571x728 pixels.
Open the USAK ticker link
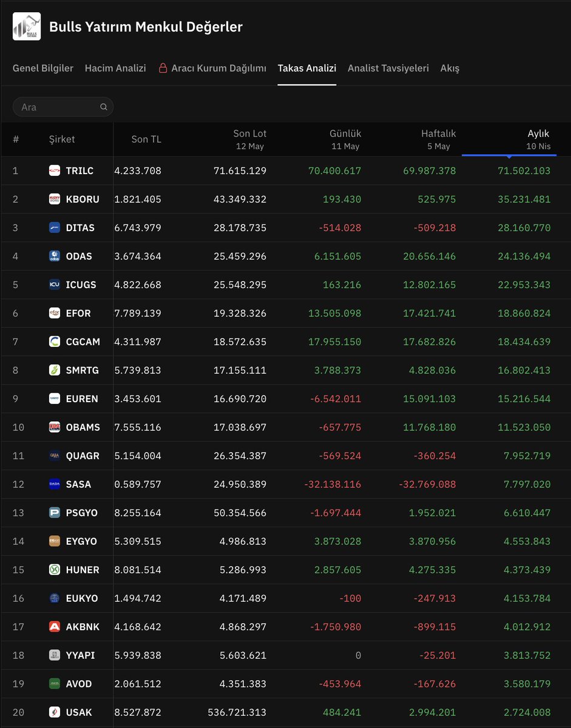coord(79,712)
